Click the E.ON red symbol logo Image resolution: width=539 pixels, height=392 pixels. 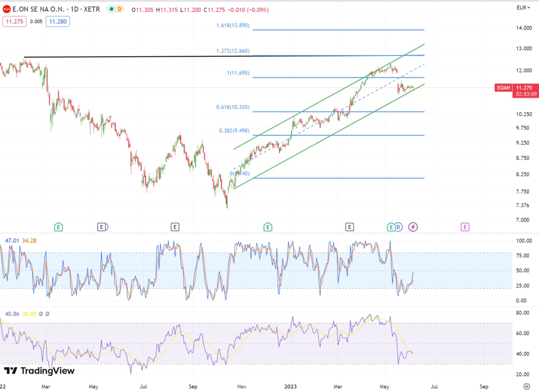(6, 9)
